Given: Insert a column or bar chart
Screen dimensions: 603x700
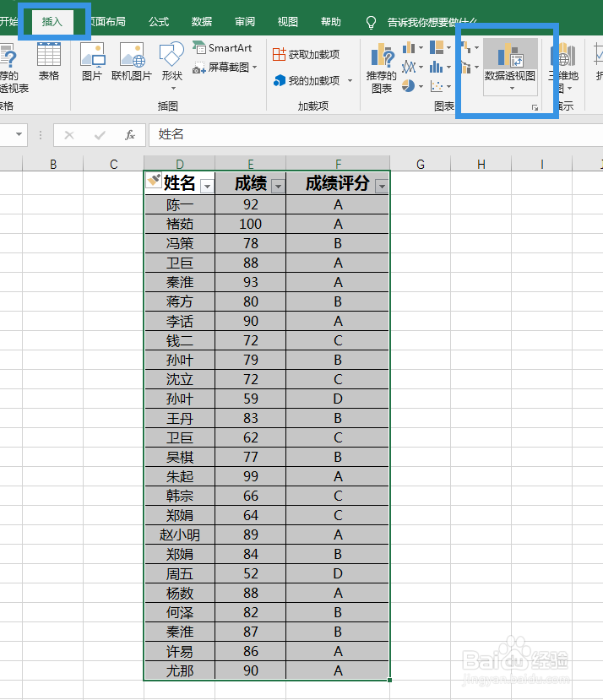Looking at the screenshot, I should click(x=409, y=47).
